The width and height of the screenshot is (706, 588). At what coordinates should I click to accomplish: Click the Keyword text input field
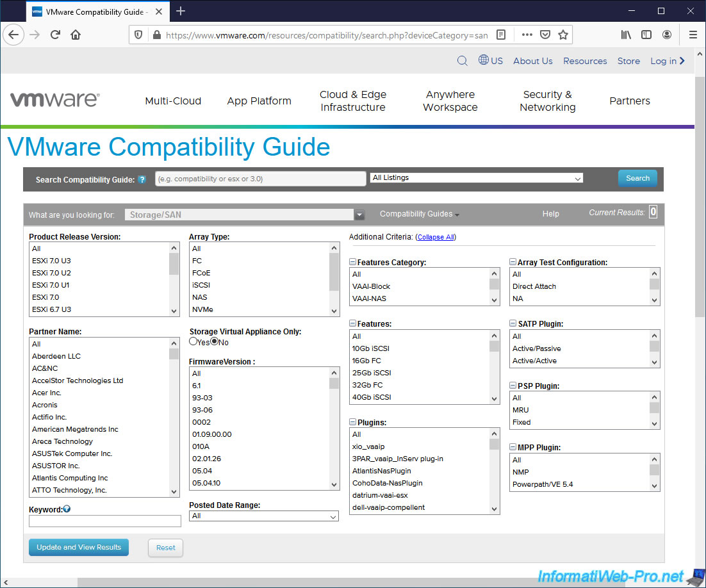[x=105, y=521]
